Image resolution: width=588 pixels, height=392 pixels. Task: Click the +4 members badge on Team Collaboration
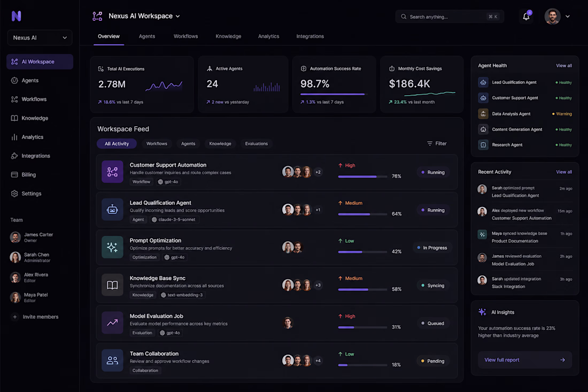[318, 360]
